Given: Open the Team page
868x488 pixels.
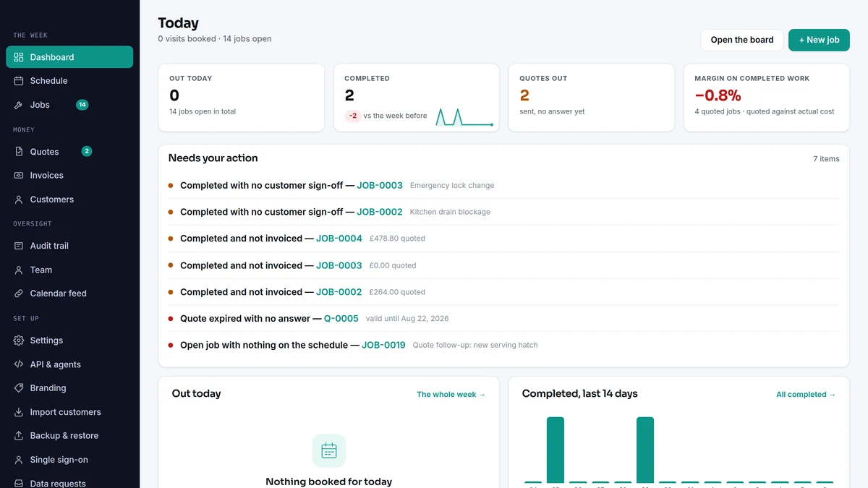Looking at the screenshot, I should point(69,270).
